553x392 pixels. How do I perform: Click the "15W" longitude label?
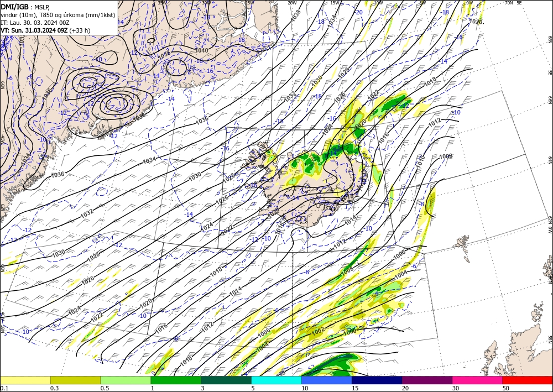(335, 2)
